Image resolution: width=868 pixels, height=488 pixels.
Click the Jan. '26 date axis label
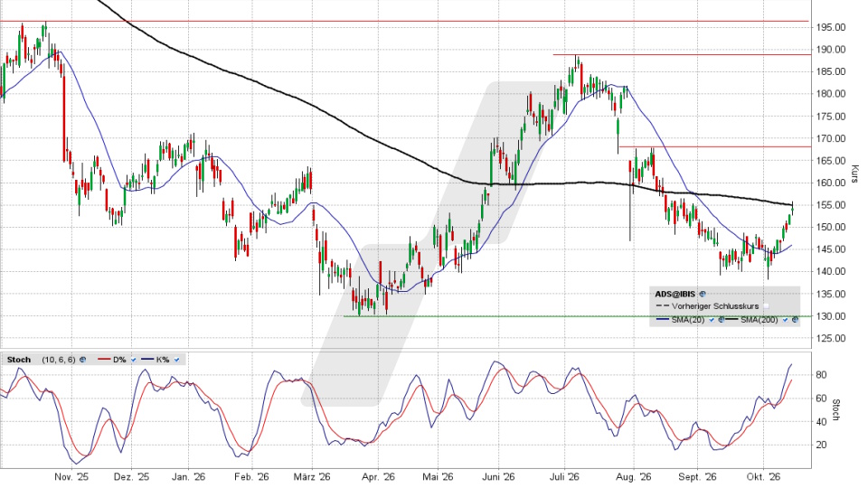188,477
